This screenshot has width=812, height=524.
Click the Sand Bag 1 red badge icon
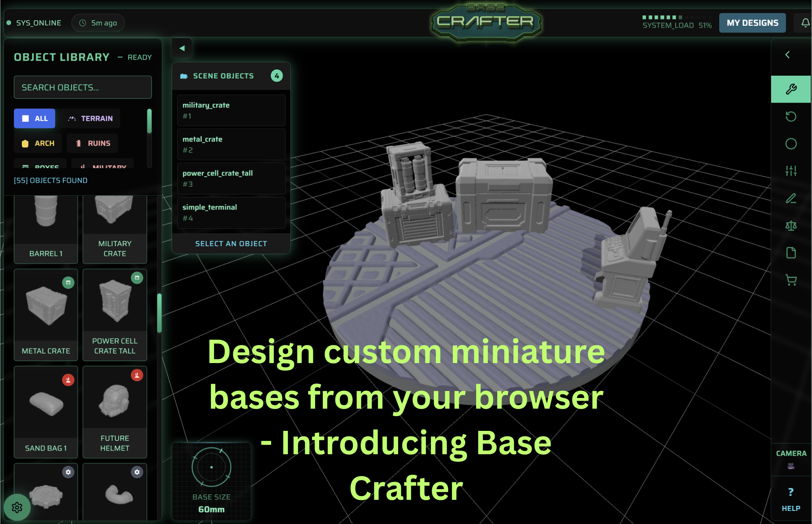(x=68, y=380)
